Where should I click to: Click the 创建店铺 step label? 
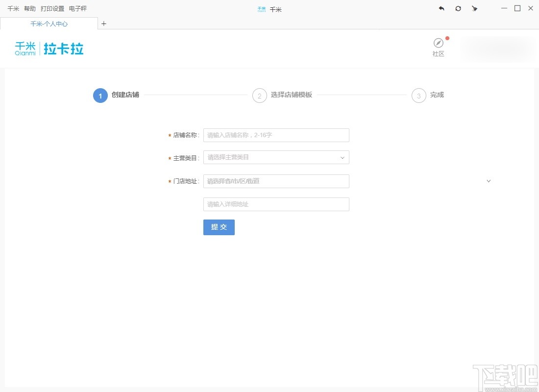[x=125, y=95]
